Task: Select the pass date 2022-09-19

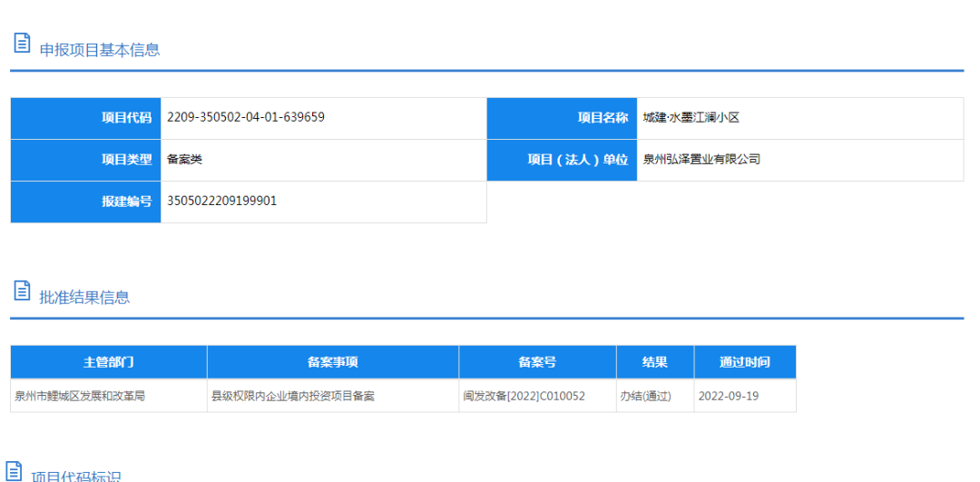Action: tap(729, 397)
